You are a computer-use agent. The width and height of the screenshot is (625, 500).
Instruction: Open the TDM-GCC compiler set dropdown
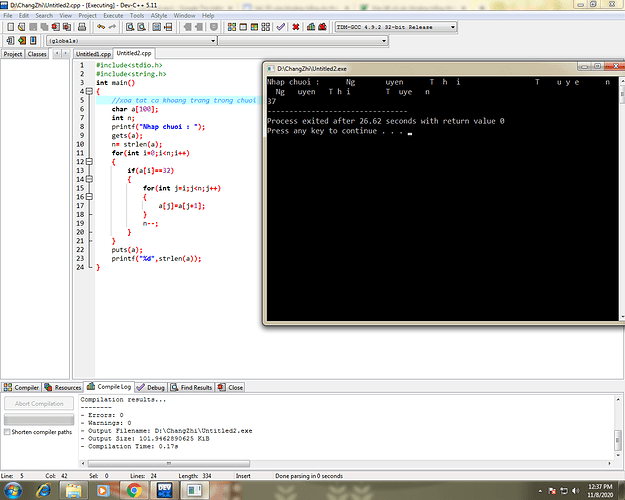coord(452,27)
